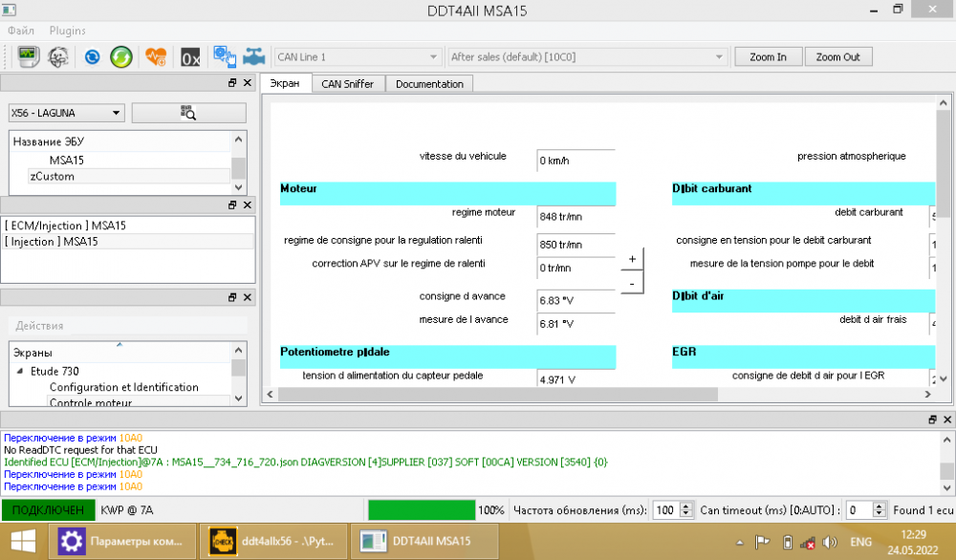The image size is (956, 560).
Task: Click the green circular refresh icon
Action: point(121,56)
